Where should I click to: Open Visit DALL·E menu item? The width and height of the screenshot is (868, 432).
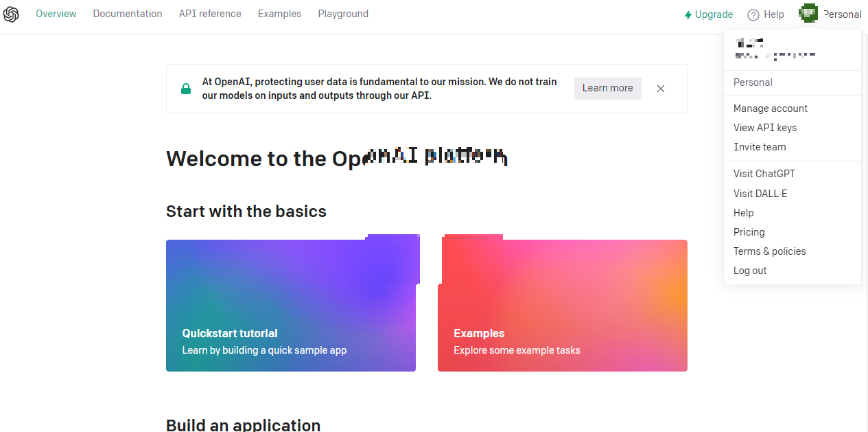pos(760,194)
